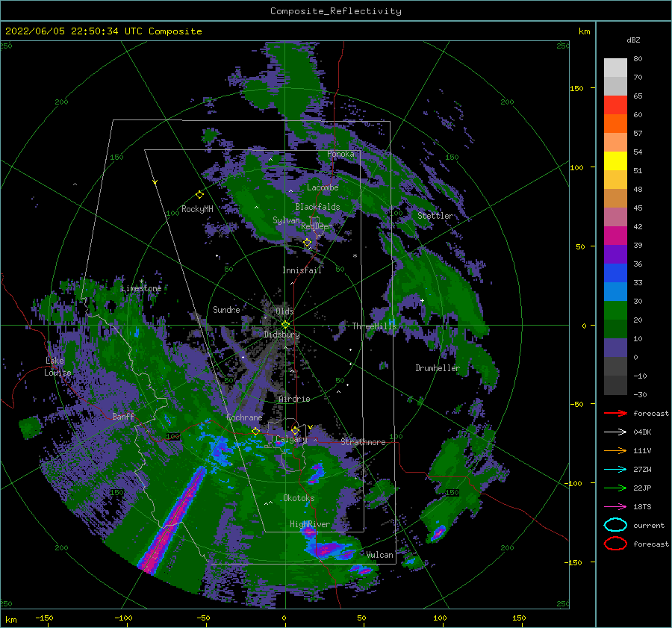Pick the gray 65–70 dBZ swatch

(615, 86)
